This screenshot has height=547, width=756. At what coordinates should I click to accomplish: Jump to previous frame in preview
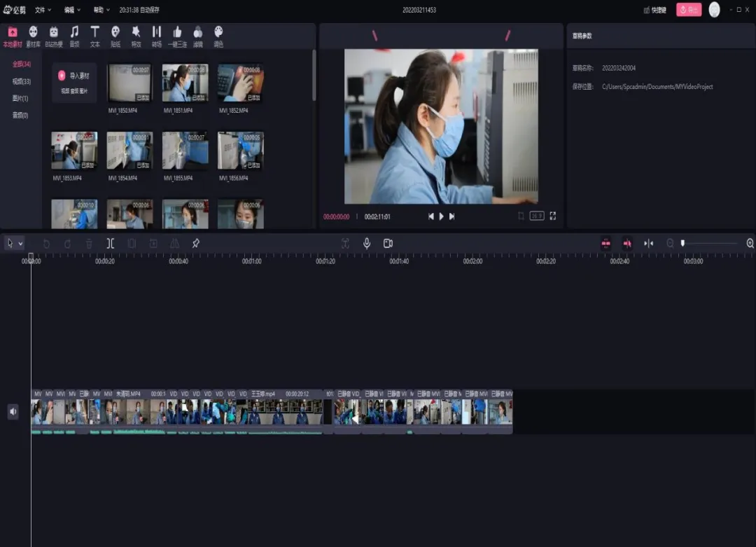coord(431,216)
